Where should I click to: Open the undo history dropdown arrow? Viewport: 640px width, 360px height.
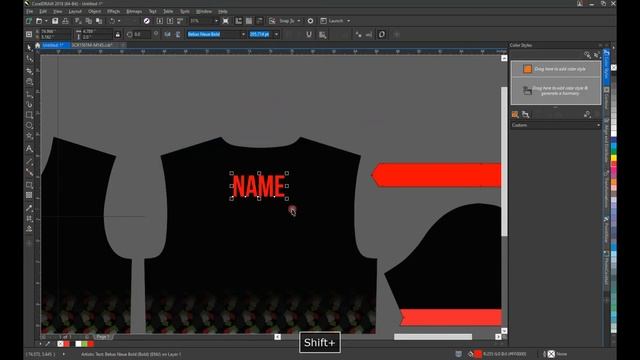click(x=119, y=21)
